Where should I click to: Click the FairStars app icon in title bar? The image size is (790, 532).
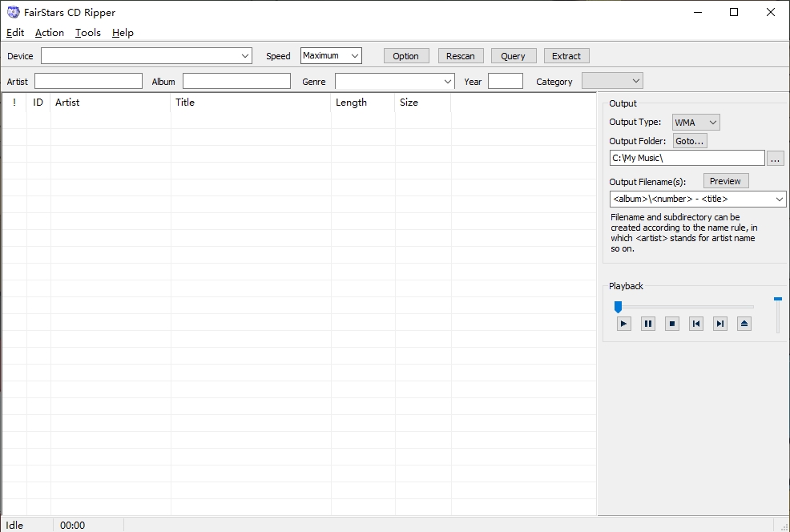click(13, 12)
